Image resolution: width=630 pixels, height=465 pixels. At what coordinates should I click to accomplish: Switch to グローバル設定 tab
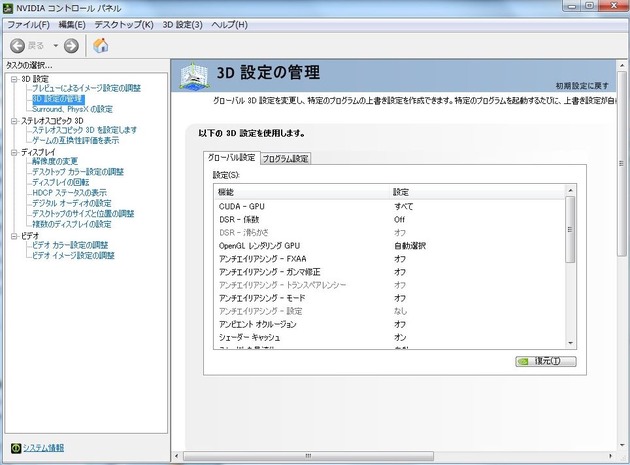coord(231,158)
